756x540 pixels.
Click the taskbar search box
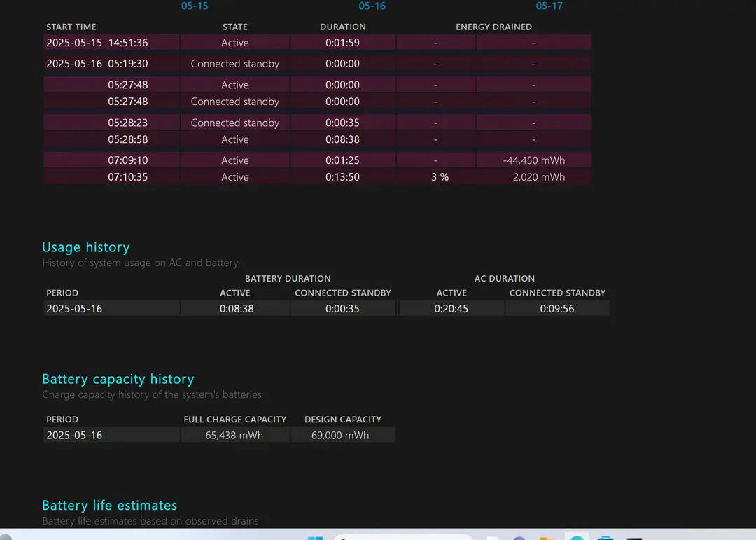coord(402,537)
